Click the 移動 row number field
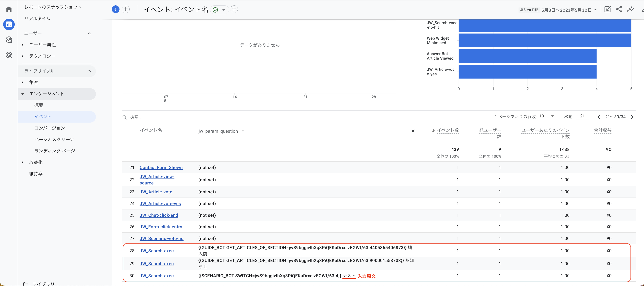 [582, 116]
